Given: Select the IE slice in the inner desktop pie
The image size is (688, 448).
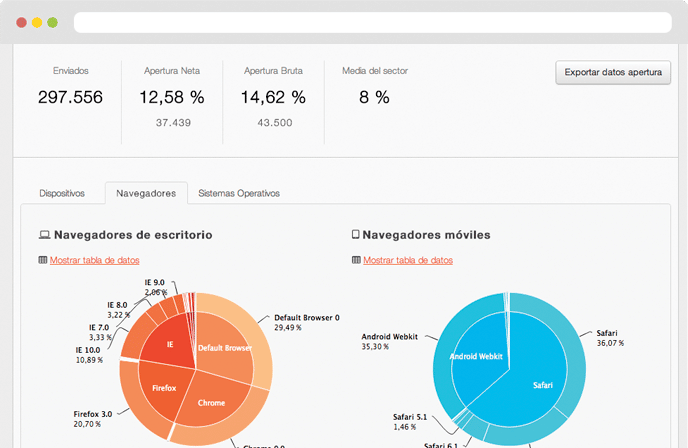Looking at the screenshot, I should click(x=170, y=343).
